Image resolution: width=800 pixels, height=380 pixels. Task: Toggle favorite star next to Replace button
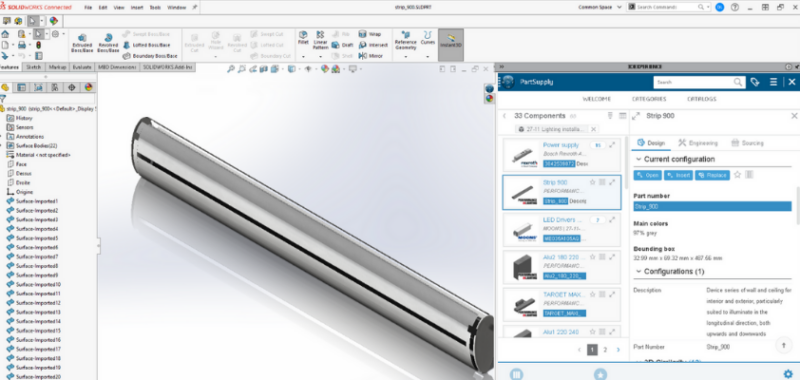point(737,175)
